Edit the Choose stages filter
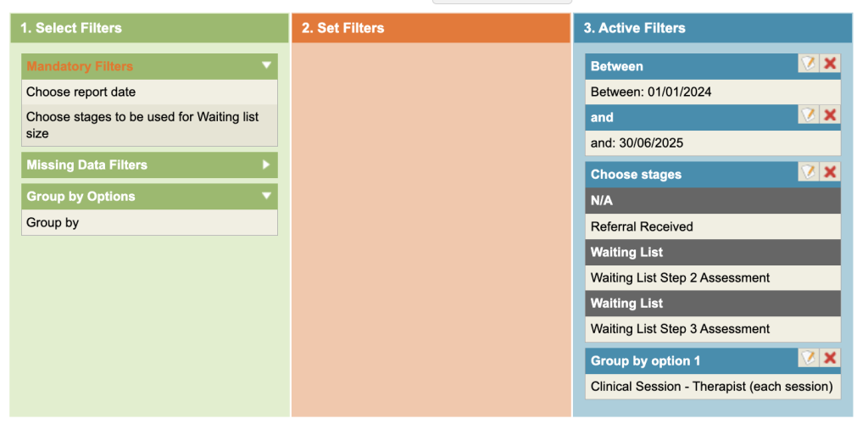Viewport: 868px width, 424px height. tap(809, 172)
